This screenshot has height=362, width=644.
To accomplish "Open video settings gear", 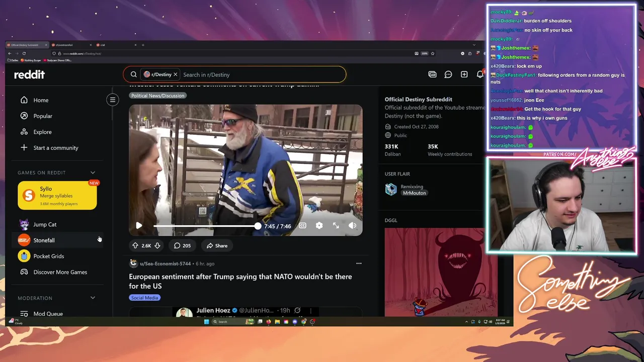I will 319,226.
